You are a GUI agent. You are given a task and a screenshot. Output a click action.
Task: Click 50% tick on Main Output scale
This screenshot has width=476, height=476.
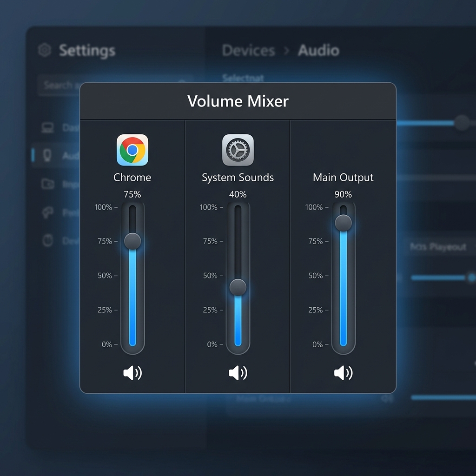coord(318,276)
